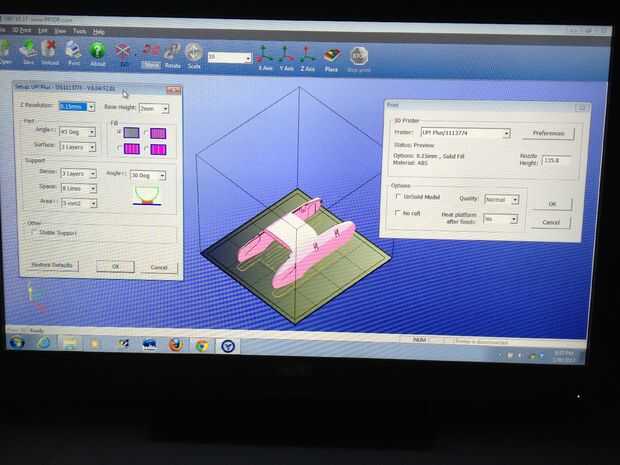Open the Tools menu

[79, 31]
